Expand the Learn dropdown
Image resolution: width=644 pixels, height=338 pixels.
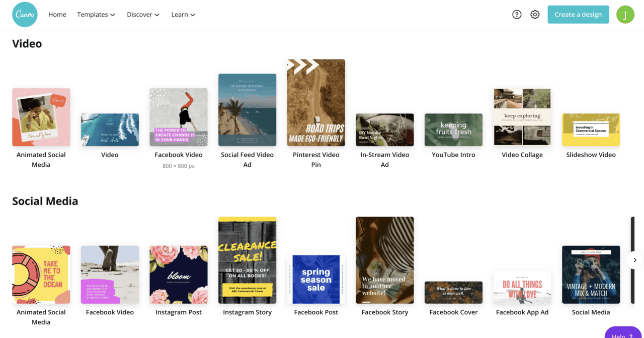182,14
